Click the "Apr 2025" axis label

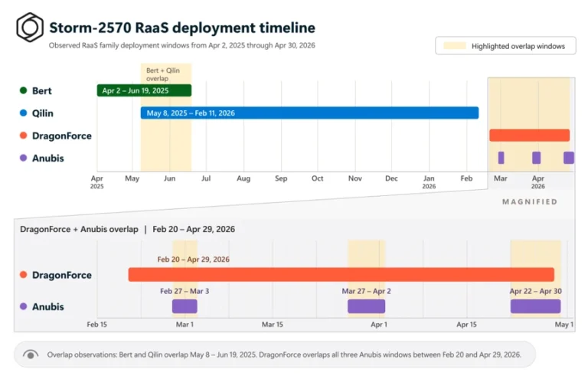point(96,181)
